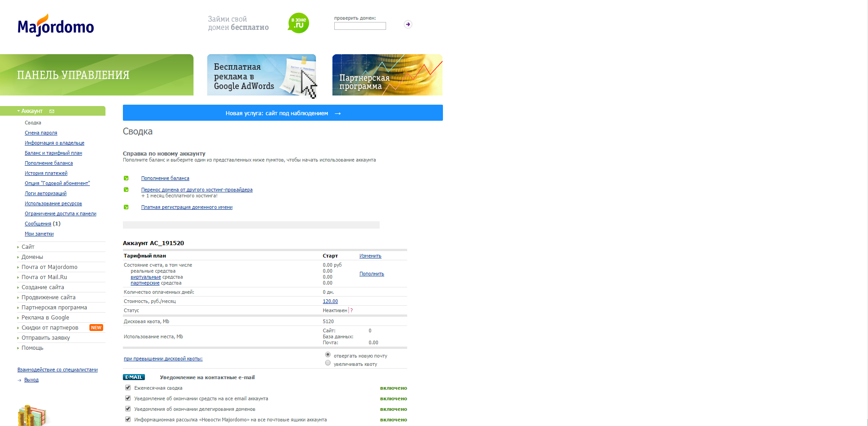Image resolution: width=868 pixels, height=426 pixels.
Task: Click the ПАНЕЛЬ УПРАВЛЕНИЯ green header banner
Action: [97, 75]
